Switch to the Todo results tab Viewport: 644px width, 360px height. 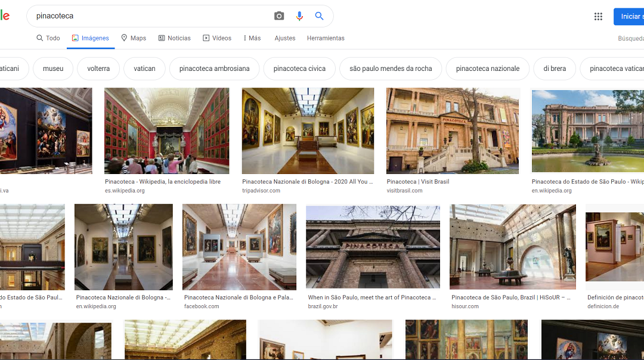(48, 38)
